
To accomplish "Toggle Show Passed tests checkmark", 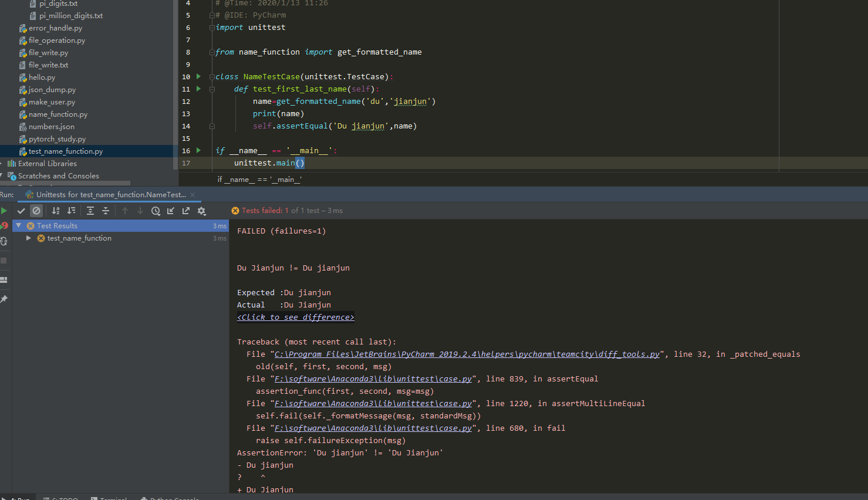I will tap(21, 211).
